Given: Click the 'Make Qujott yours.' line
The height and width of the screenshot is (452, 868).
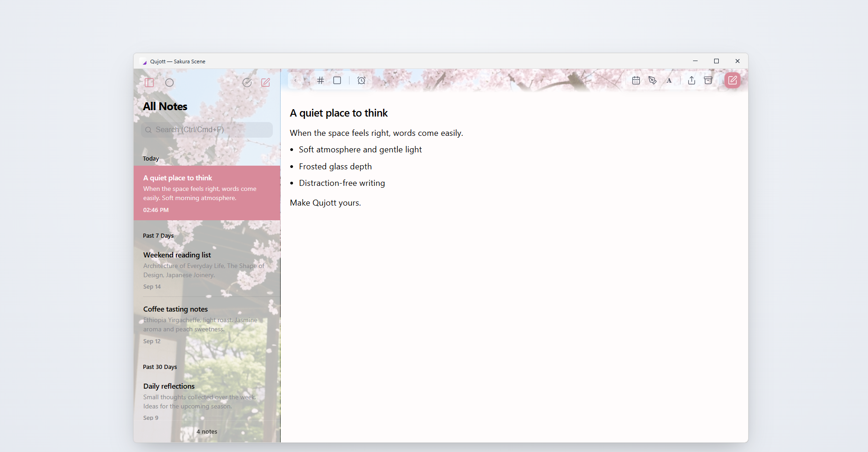Looking at the screenshot, I should point(326,203).
